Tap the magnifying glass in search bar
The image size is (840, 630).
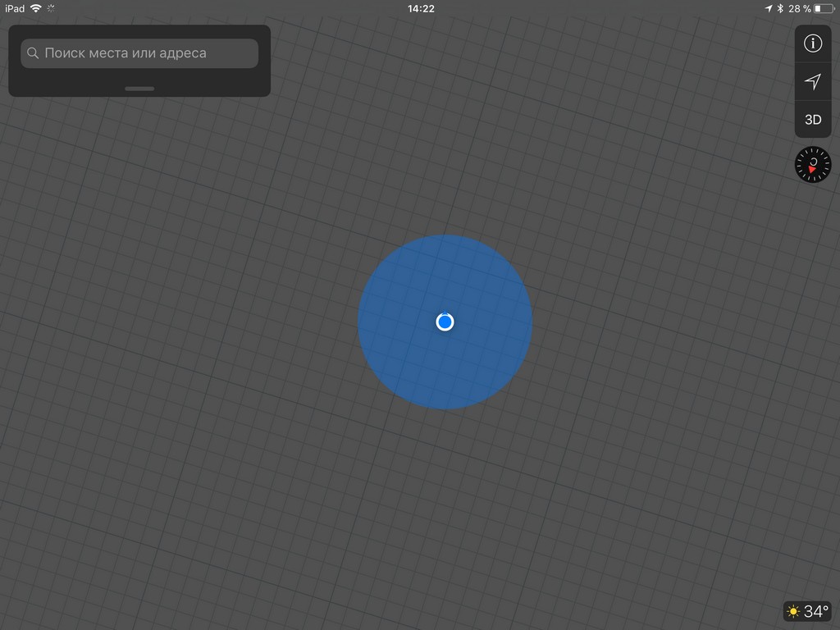33,53
